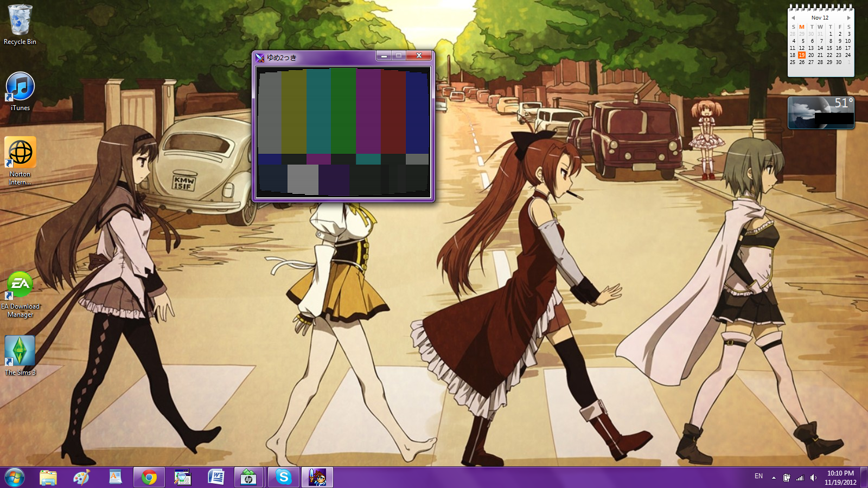Click the EN language indicator
The image size is (868, 488).
(758, 477)
